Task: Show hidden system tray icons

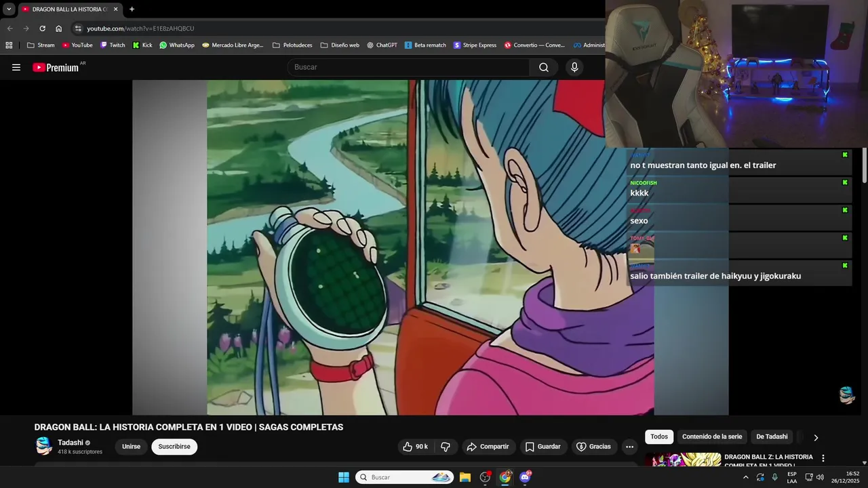Action: click(746, 477)
